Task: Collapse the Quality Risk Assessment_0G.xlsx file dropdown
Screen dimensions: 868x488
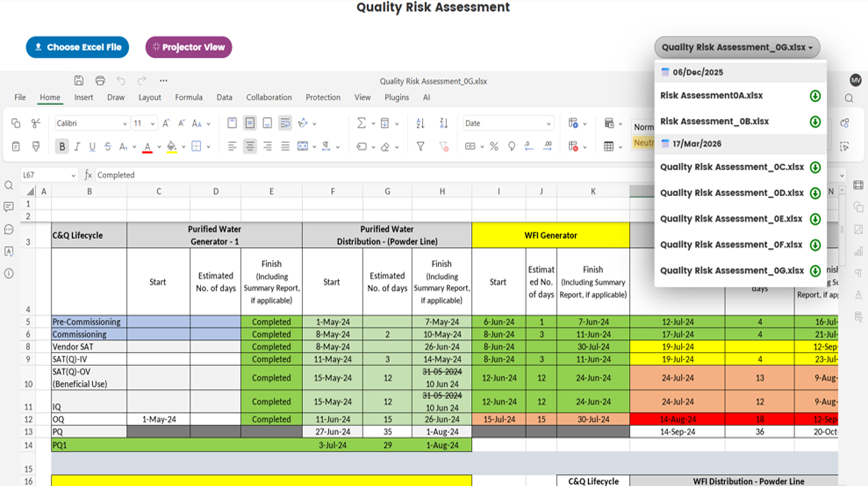Action: click(737, 47)
